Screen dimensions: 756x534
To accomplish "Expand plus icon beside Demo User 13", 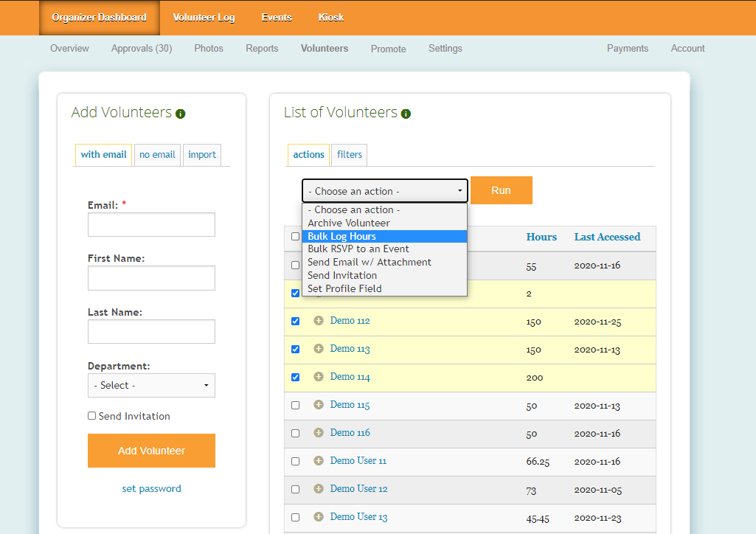I will pos(319,517).
